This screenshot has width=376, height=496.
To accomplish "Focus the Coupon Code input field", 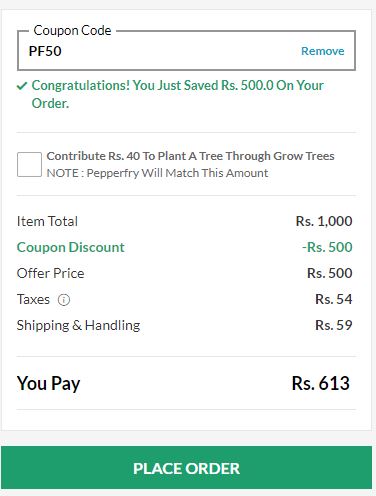I will click(x=186, y=51).
